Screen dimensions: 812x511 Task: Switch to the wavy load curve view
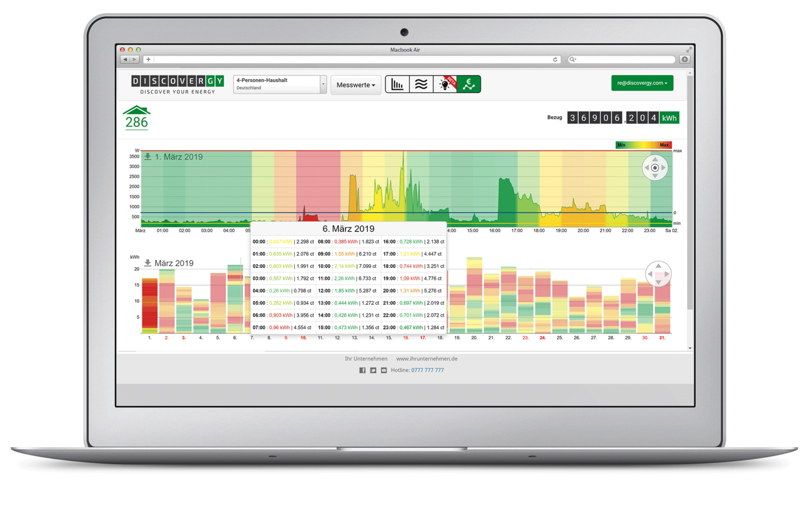[x=421, y=83]
